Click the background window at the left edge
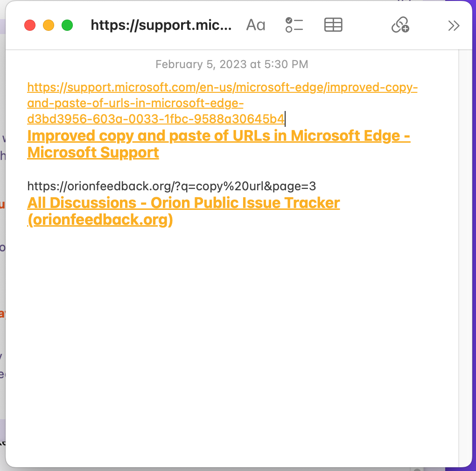 tap(2, 280)
